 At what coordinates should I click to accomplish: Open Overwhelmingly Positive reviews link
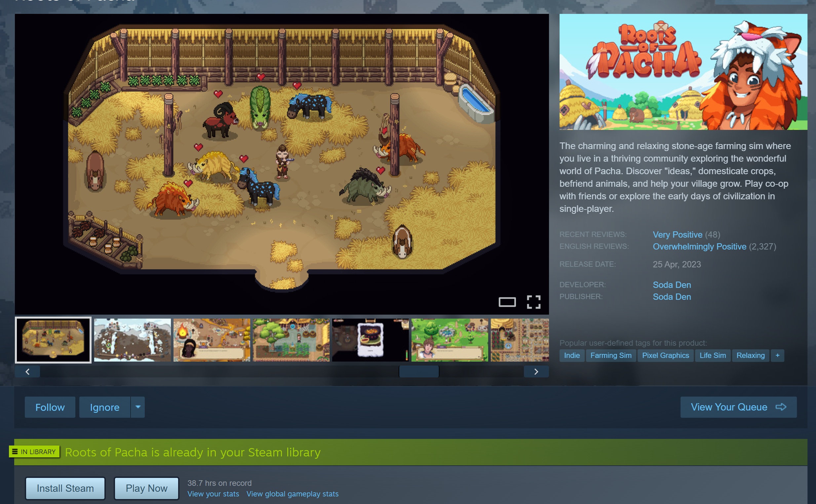point(699,247)
